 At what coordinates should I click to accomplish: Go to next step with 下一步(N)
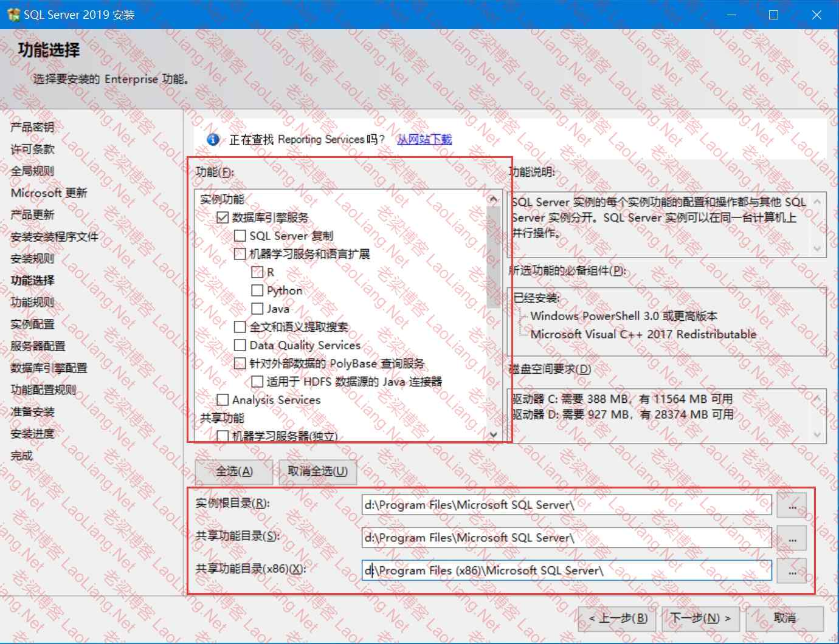click(700, 618)
